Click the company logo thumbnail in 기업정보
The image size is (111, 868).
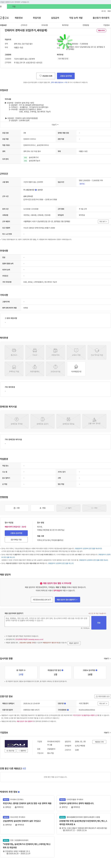(16, 744)
